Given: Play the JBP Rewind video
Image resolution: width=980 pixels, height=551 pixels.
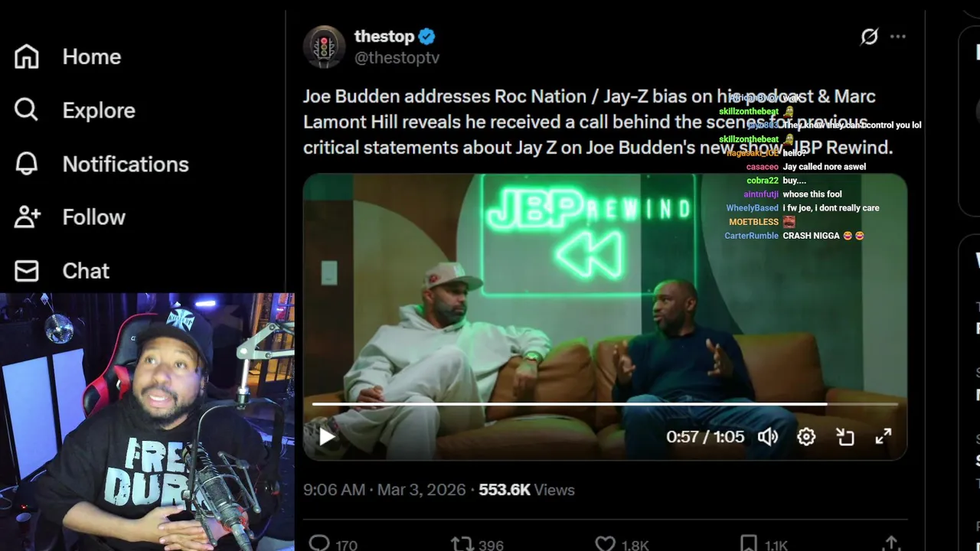Looking at the screenshot, I should point(327,437).
